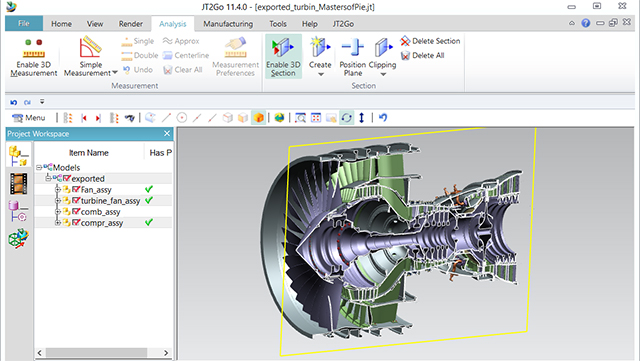Open the Manufacturing tab

click(x=228, y=24)
